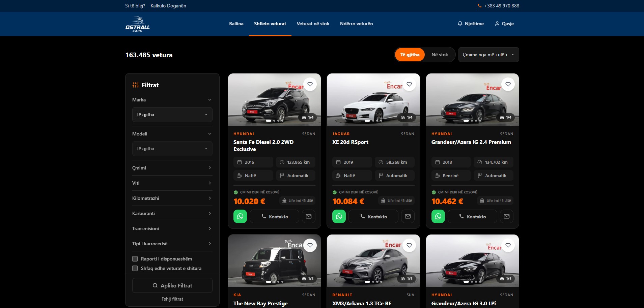Collapse the Modeli filter section

172,134
